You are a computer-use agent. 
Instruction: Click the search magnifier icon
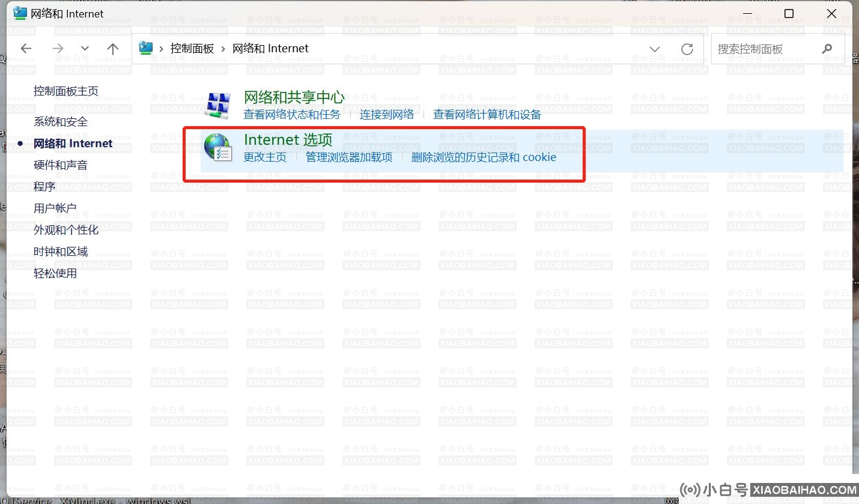[827, 49]
